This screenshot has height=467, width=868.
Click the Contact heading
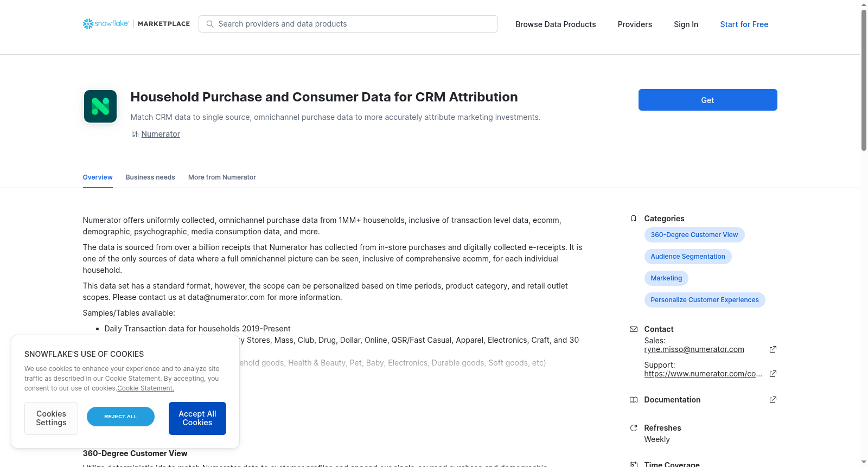tap(659, 329)
